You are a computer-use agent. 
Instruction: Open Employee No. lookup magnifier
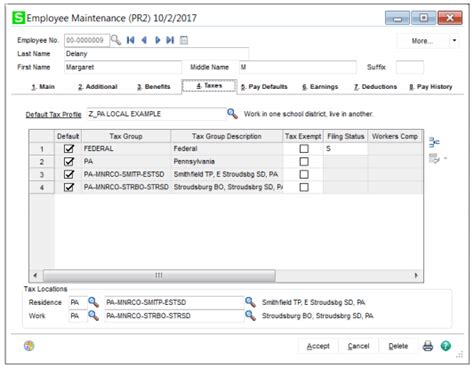click(116, 40)
